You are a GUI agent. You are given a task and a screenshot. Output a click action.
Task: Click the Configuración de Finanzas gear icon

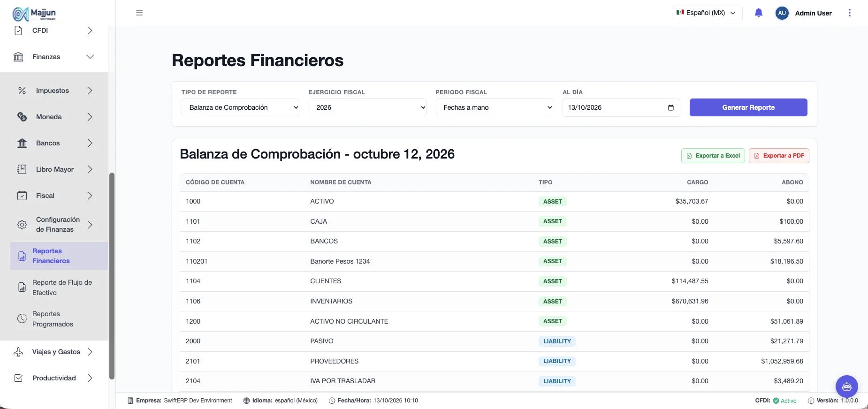coord(22,225)
